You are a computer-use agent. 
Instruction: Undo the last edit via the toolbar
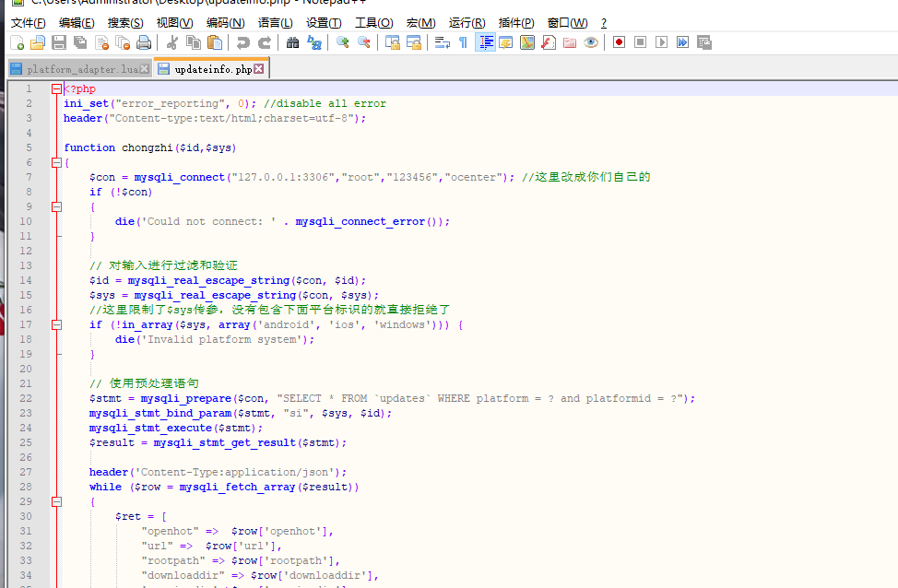click(242, 42)
